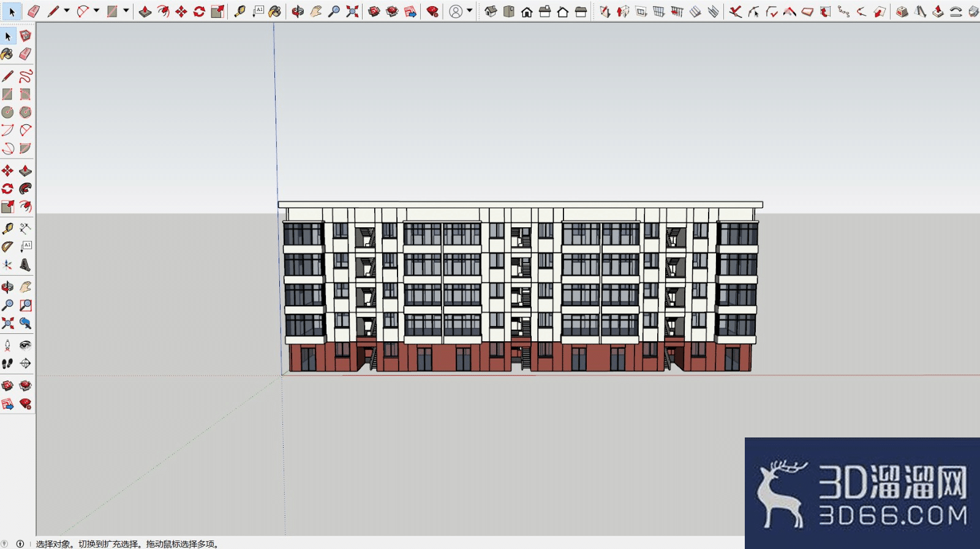Open Extension Manager ruby icon in top toolbar
Image resolution: width=980 pixels, height=549 pixels.
tap(433, 11)
